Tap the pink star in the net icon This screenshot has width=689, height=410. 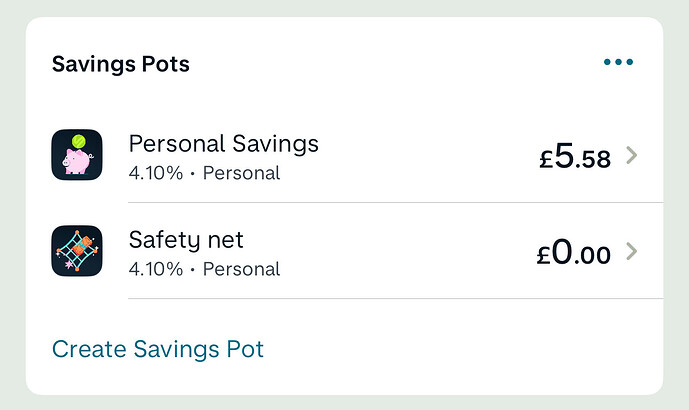click(69, 264)
